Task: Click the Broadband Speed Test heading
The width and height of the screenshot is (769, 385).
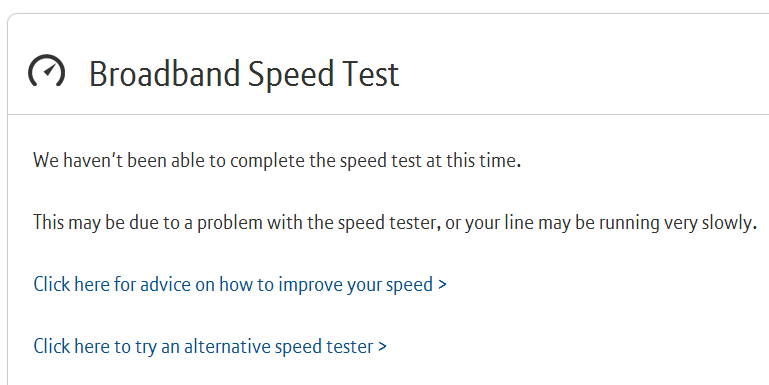Action: tap(244, 74)
